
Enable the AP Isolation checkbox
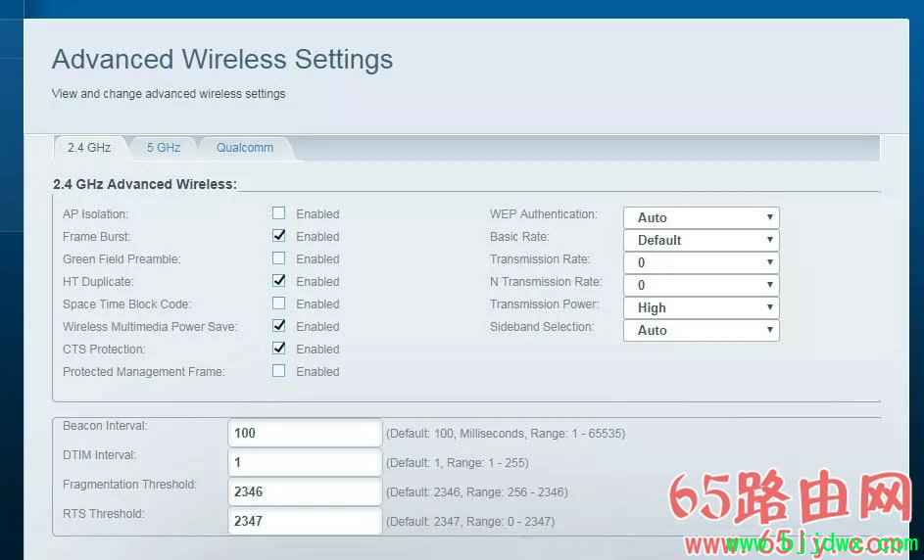[x=279, y=213]
